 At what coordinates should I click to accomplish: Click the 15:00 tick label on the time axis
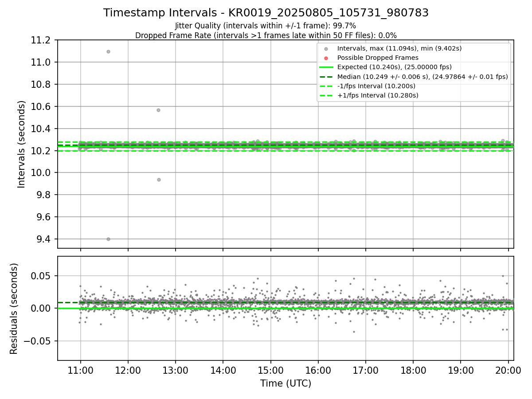270,370
